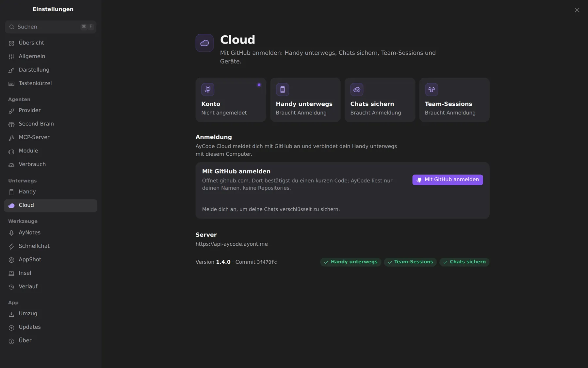Viewport: 588px width, 368px height.
Task: Select the Darstellung brush icon
Action: [11, 70]
